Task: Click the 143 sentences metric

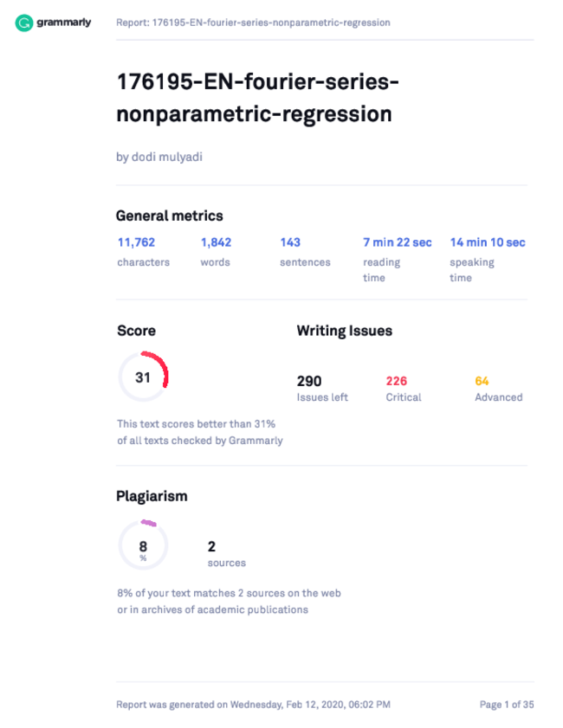Action: click(x=305, y=252)
